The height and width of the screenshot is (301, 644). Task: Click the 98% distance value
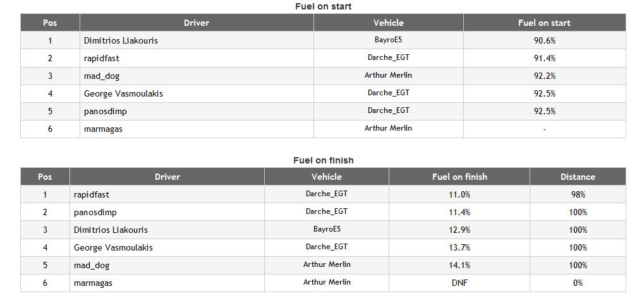(x=578, y=194)
